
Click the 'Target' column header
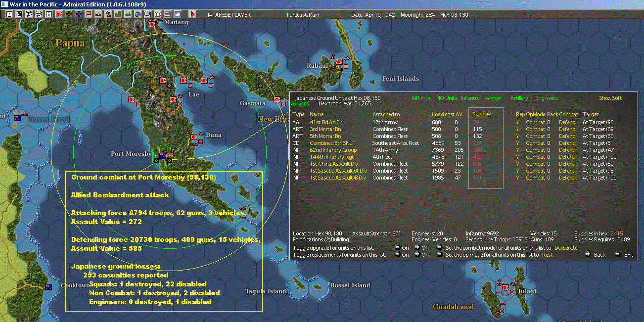(591, 114)
